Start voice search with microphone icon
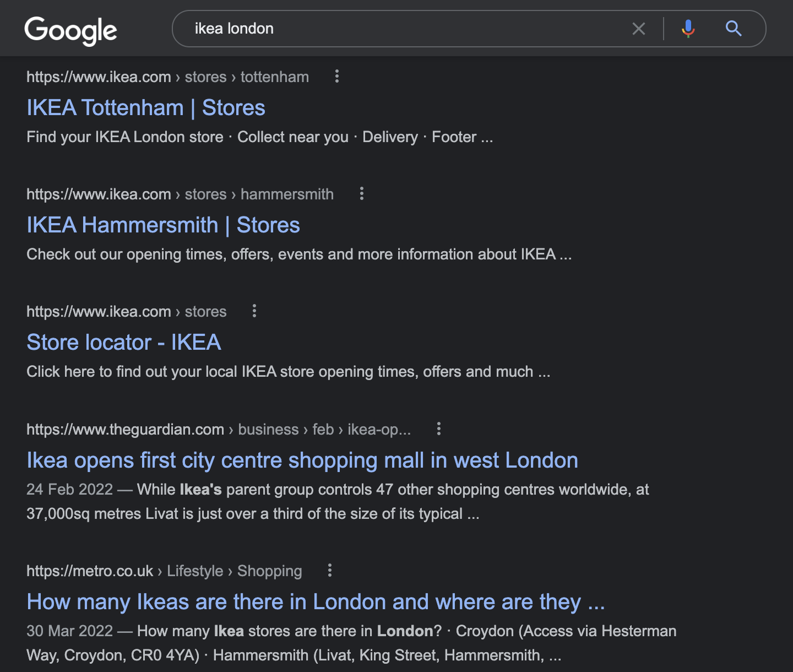The image size is (793, 672). click(x=688, y=29)
